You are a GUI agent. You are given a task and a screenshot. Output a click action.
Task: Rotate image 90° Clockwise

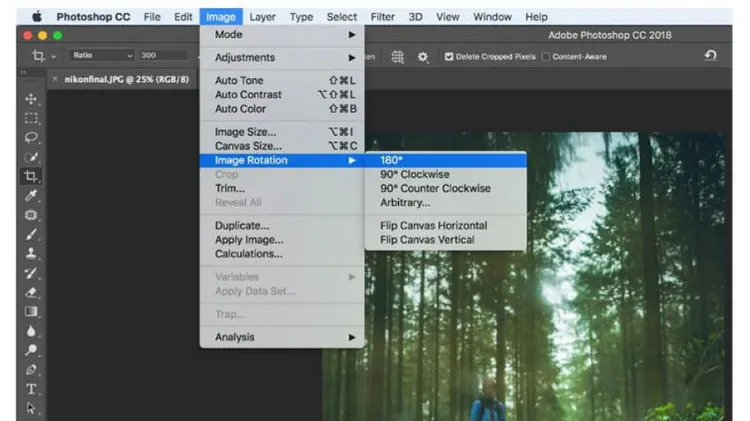click(445, 174)
